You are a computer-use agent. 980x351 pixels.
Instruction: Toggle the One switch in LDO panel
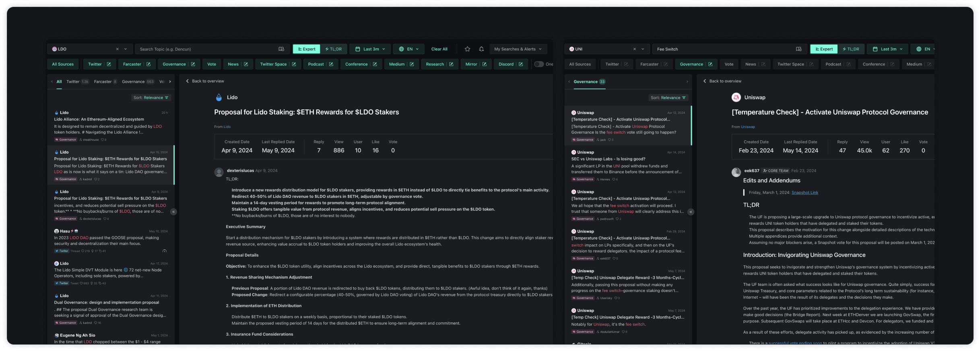(x=539, y=64)
